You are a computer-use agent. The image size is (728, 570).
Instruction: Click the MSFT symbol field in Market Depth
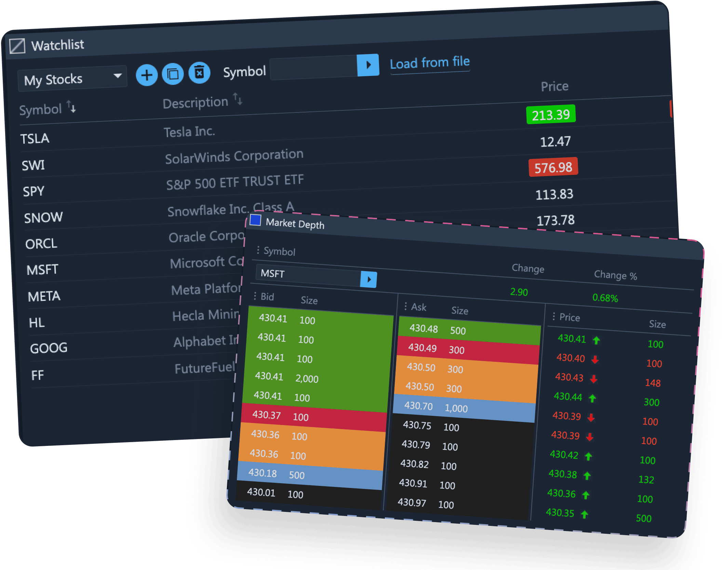308,276
